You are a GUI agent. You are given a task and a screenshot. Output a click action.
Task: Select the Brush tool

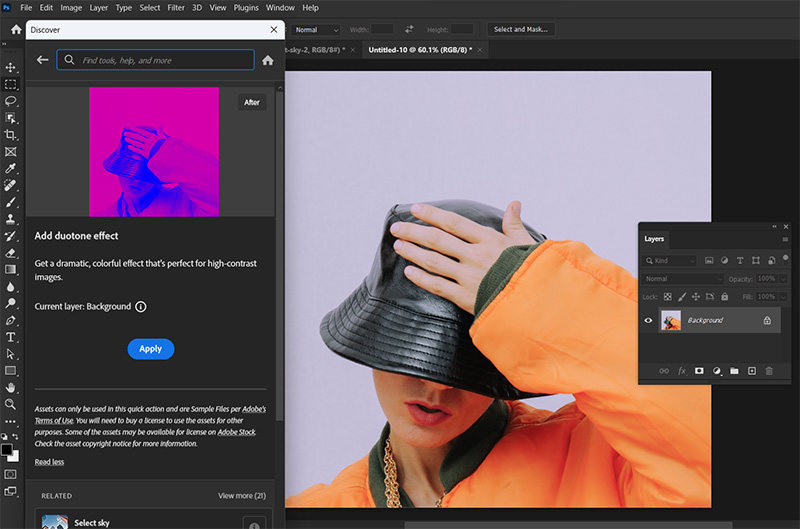pyautogui.click(x=11, y=202)
